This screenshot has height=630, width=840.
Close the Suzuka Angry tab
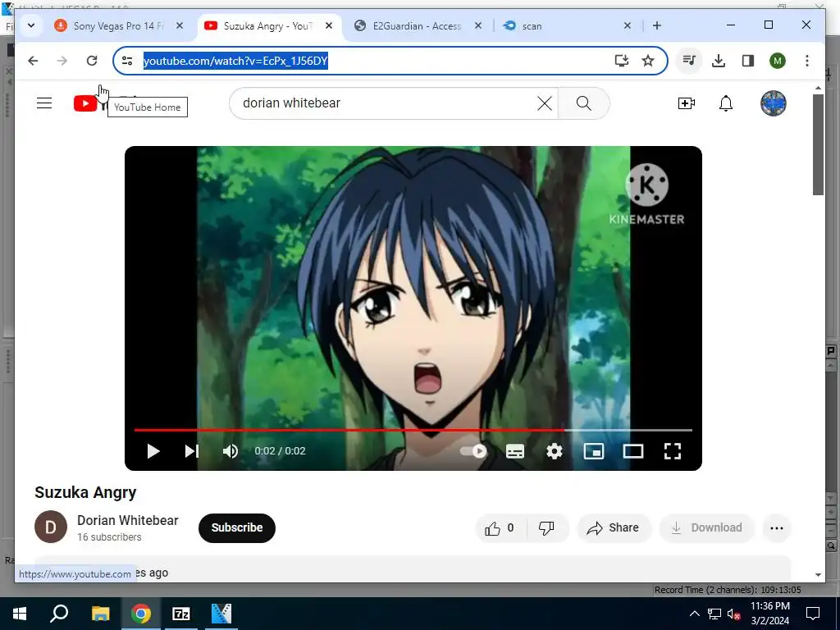(x=329, y=25)
